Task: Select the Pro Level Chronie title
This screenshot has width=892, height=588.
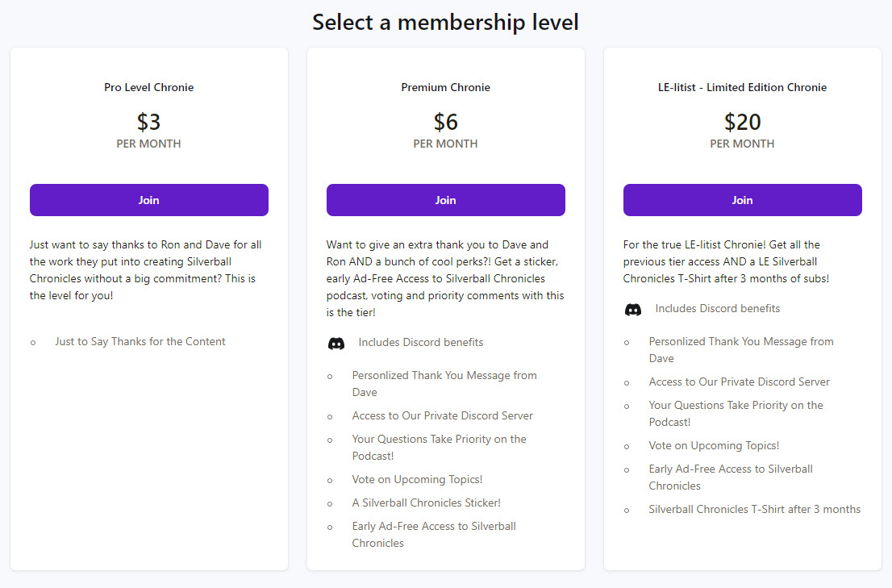Action: [x=149, y=88]
